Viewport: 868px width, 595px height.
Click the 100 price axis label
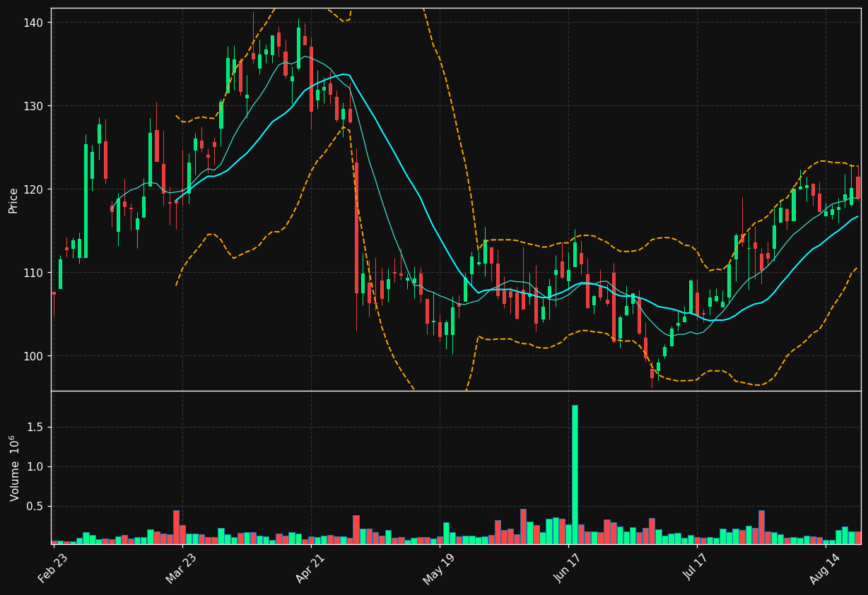(x=33, y=356)
